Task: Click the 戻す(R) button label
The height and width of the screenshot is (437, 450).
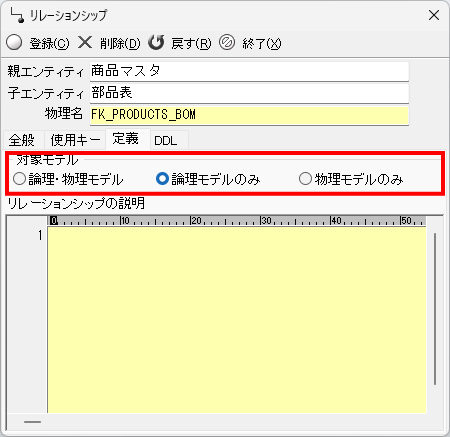Action: (x=191, y=43)
